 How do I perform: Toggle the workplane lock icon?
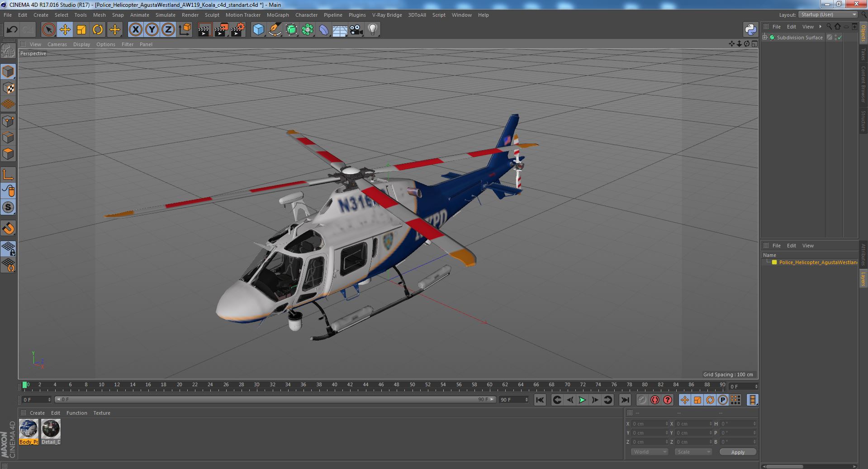coord(8,249)
